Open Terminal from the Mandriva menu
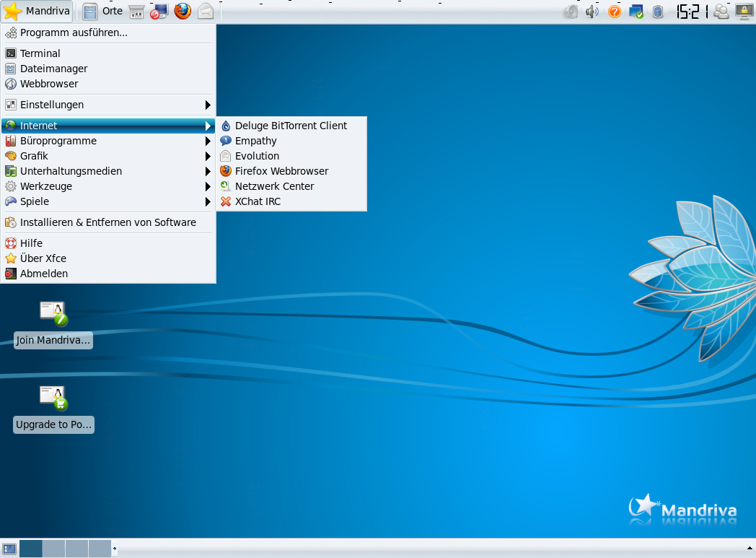The height and width of the screenshot is (558, 756). point(40,53)
